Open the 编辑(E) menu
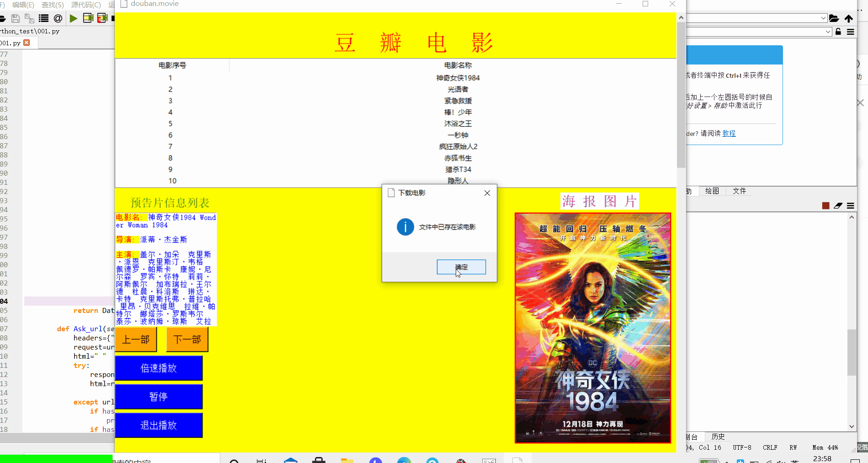868x463 pixels. click(x=23, y=5)
